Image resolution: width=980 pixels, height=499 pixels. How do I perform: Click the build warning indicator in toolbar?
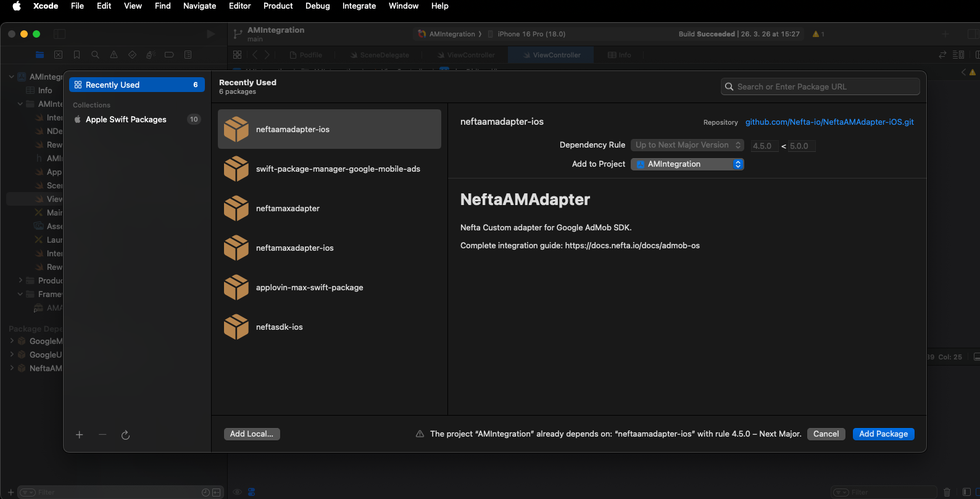click(818, 34)
